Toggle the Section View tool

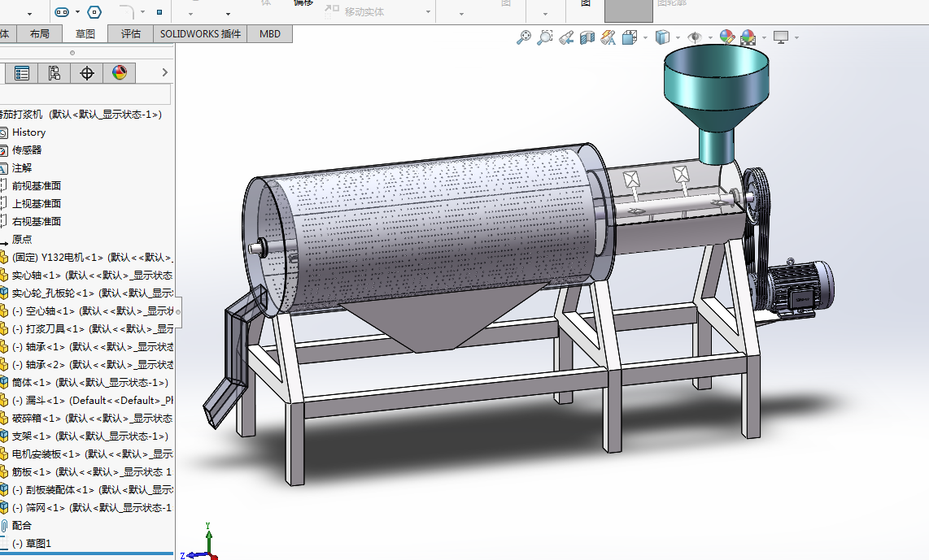point(587,38)
